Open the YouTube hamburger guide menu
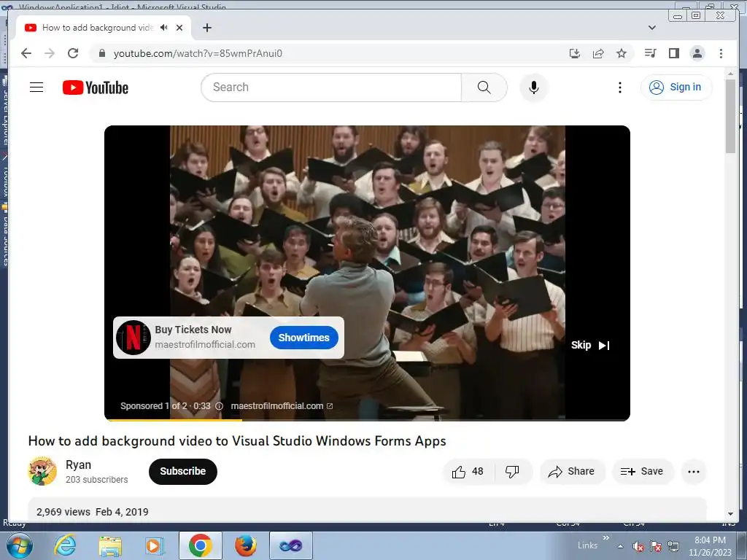This screenshot has height=560, width=747. tap(36, 87)
